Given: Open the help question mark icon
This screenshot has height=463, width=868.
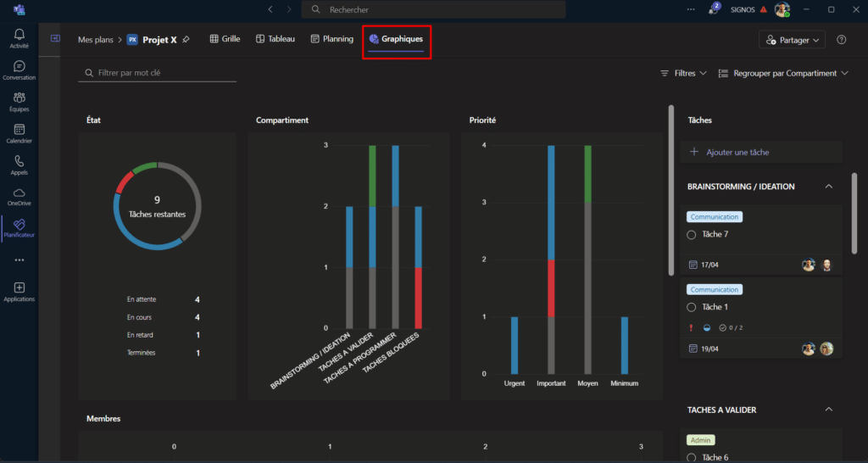Looking at the screenshot, I should click(841, 40).
